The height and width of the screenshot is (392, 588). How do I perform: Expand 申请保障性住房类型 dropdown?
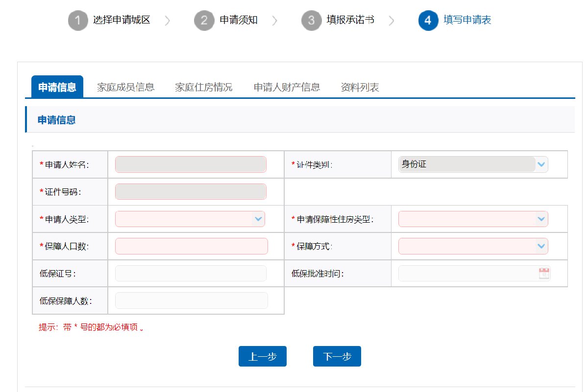coord(540,219)
